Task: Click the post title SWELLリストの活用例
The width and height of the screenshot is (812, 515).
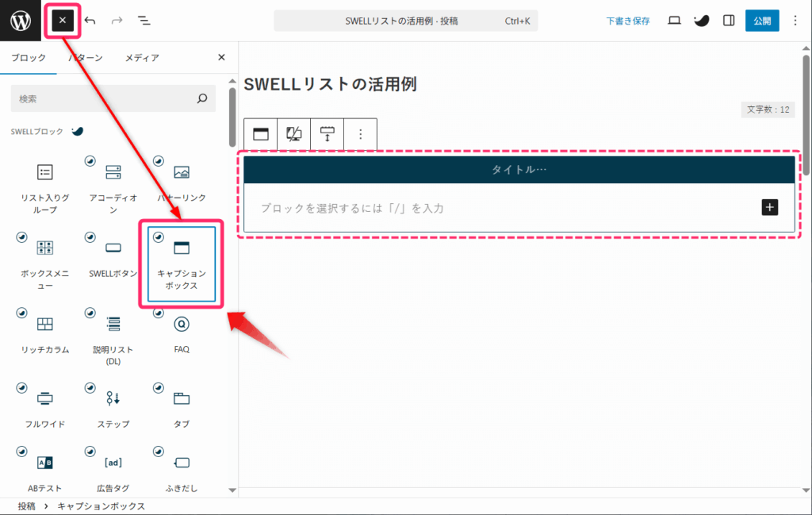Action: pos(330,84)
